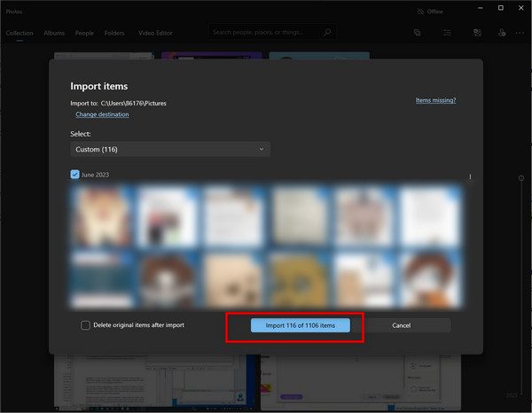Screen dimensions: 532x413
Task: Switch to the Albums tab
Action: point(54,33)
